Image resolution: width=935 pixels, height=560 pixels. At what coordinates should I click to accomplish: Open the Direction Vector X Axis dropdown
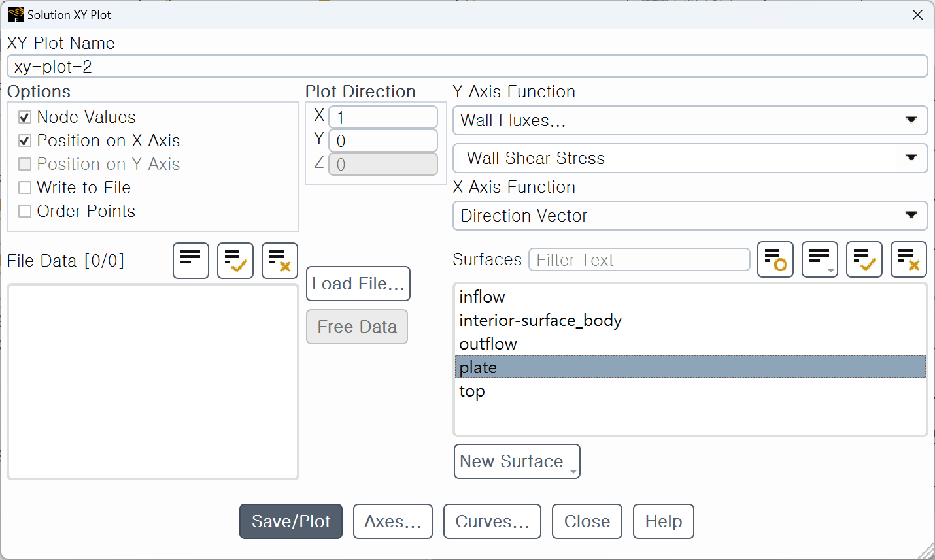coord(690,216)
